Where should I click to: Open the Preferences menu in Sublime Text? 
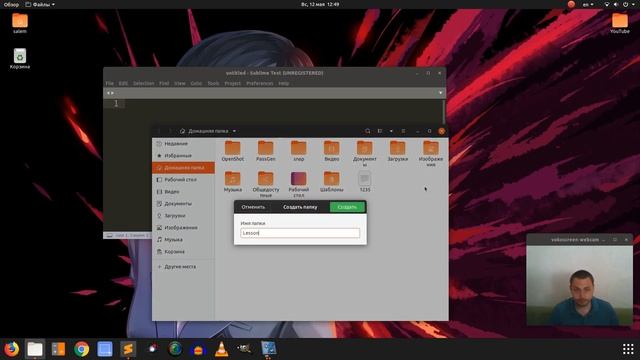(x=260, y=83)
